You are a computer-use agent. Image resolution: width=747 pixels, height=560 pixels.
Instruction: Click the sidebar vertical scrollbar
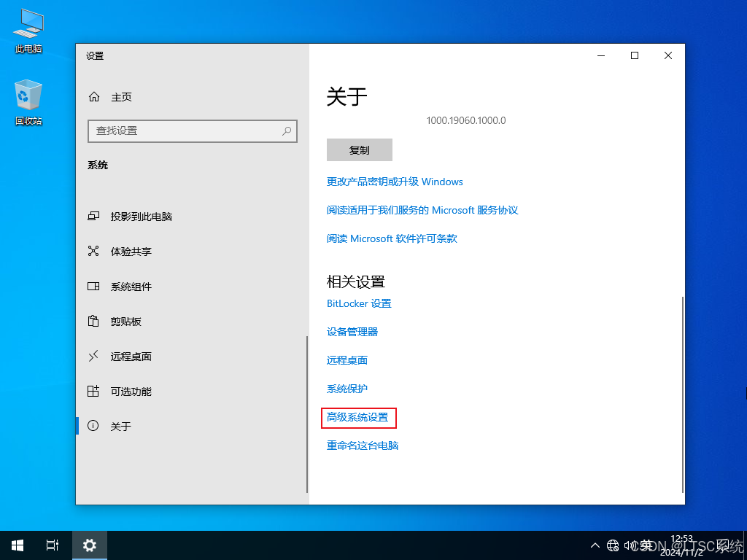307,414
